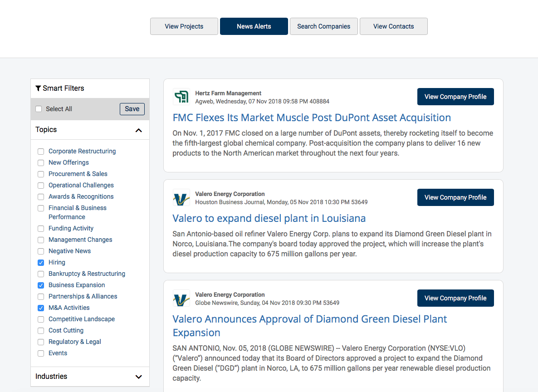The image size is (538, 392).
Task: Go to the View Contacts tab
Action: tap(394, 26)
